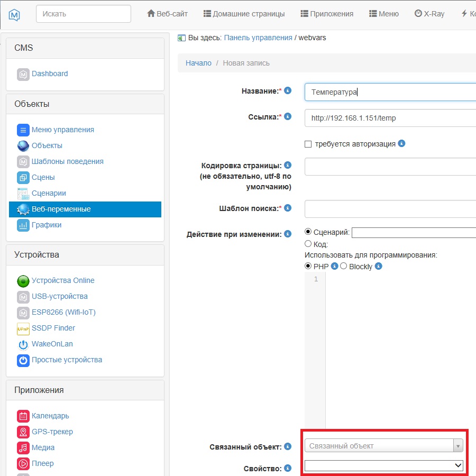Select Веб-переменные in the sidebar

[x=85, y=209]
